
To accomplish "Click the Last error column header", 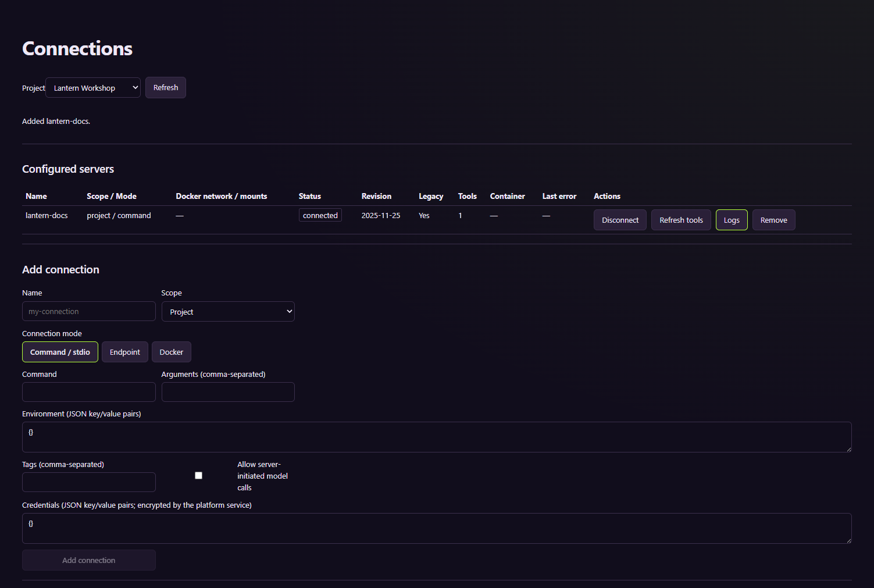I will [x=559, y=196].
